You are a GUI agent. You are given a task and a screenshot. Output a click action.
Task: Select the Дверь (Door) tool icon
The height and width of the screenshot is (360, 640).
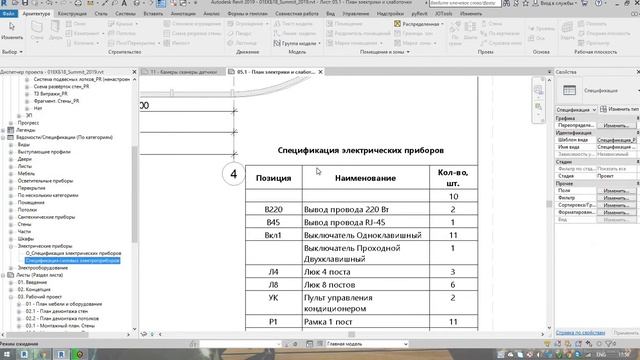click(x=55, y=28)
